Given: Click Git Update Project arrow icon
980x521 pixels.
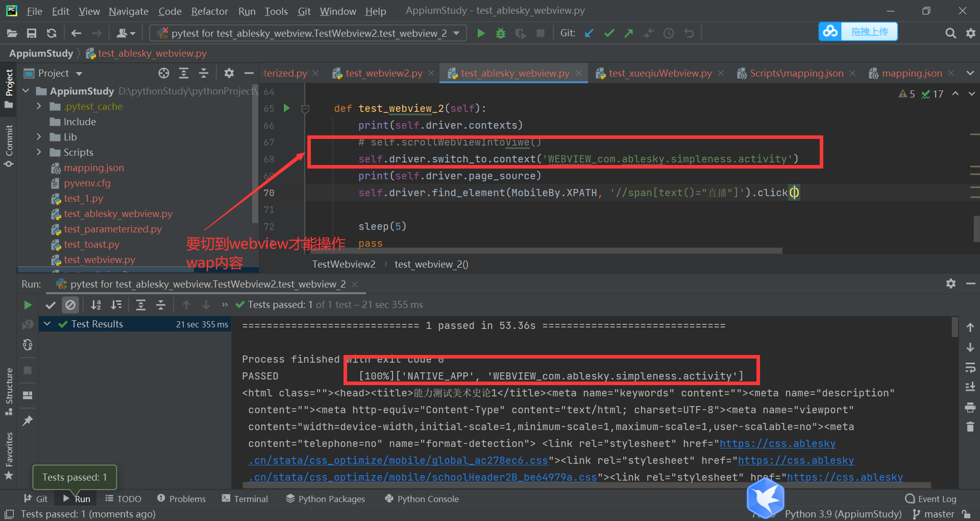Looking at the screenshot, I should click(x=589, y=33).
